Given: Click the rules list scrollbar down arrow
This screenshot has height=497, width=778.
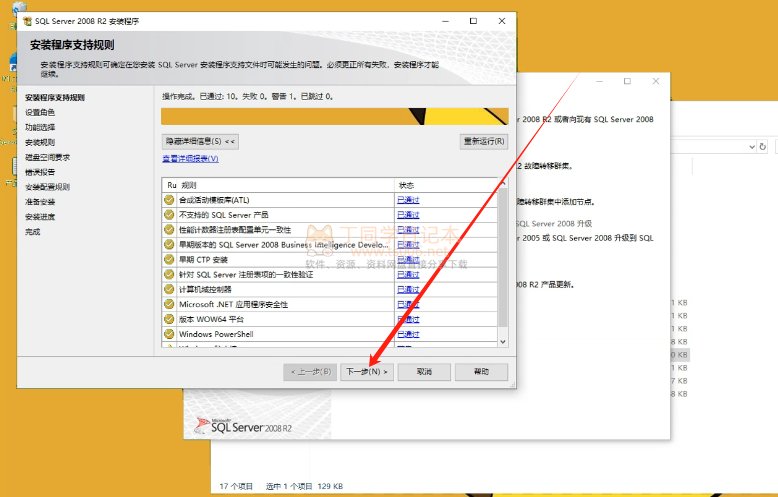Looking at the screenshot, I should [x=503, y=342].
